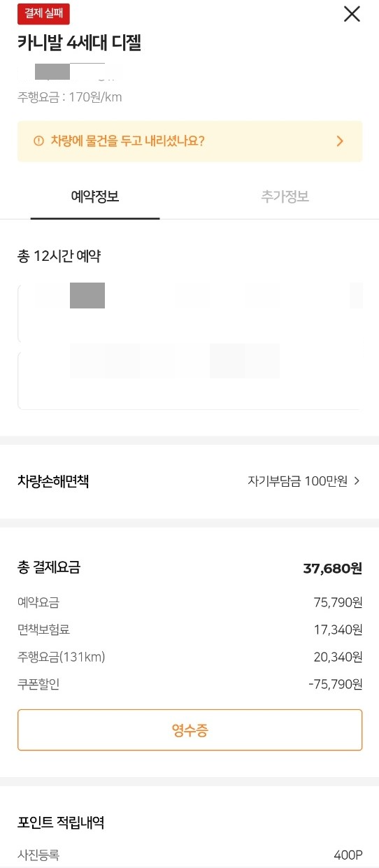The image size is (379, 868).
Task: Expand 자기부담금 100만원 chevron arrow
Action: pyautogui.click(x=357, y=481)
